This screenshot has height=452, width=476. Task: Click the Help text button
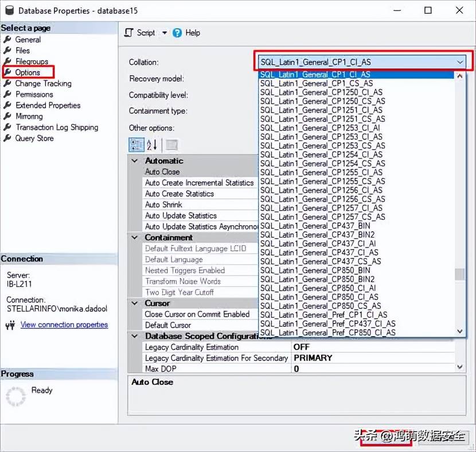[193, 33]
